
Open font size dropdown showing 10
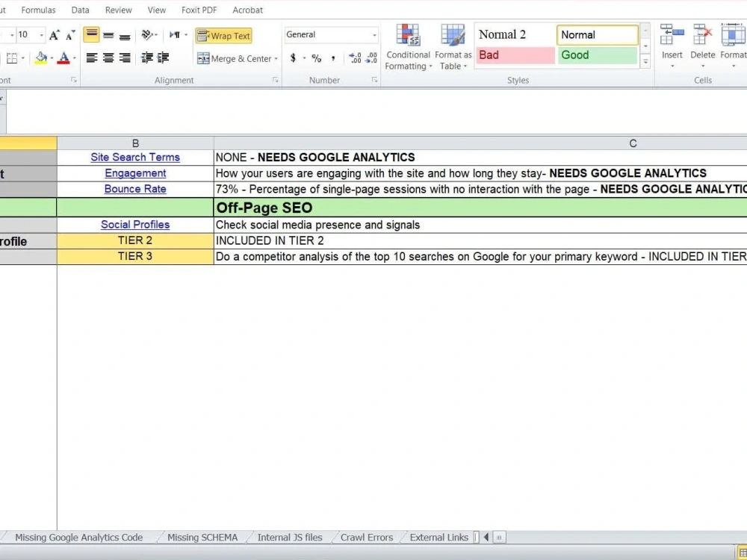click(41, 35)
